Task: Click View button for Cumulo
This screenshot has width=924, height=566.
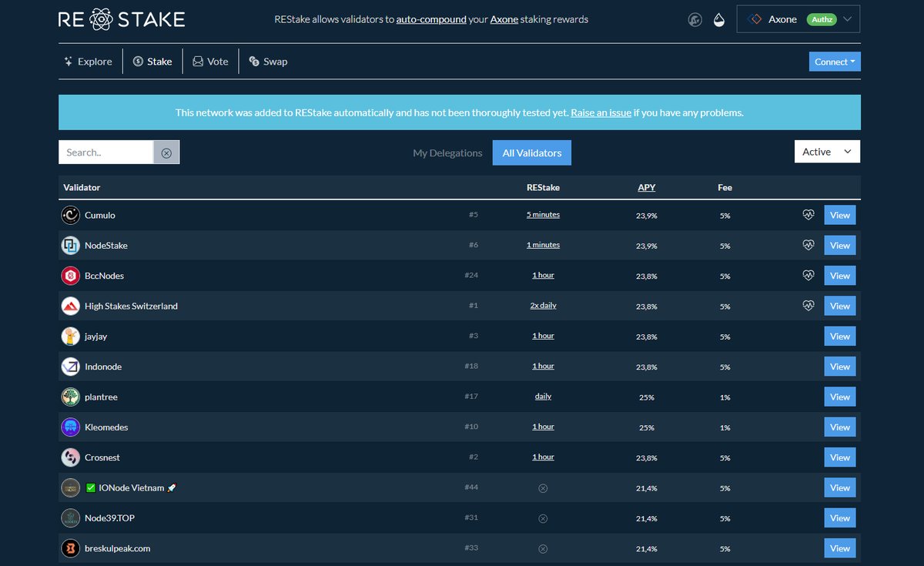Action: [840, 216]
